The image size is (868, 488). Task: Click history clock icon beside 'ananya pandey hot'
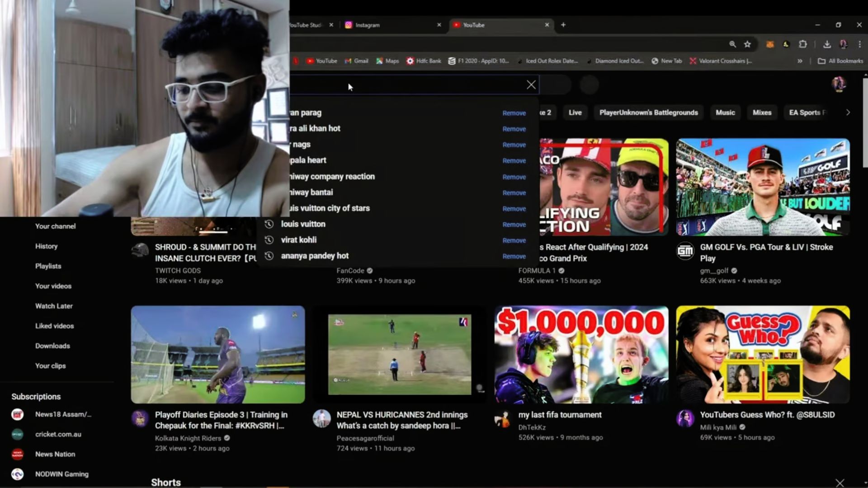269,256
